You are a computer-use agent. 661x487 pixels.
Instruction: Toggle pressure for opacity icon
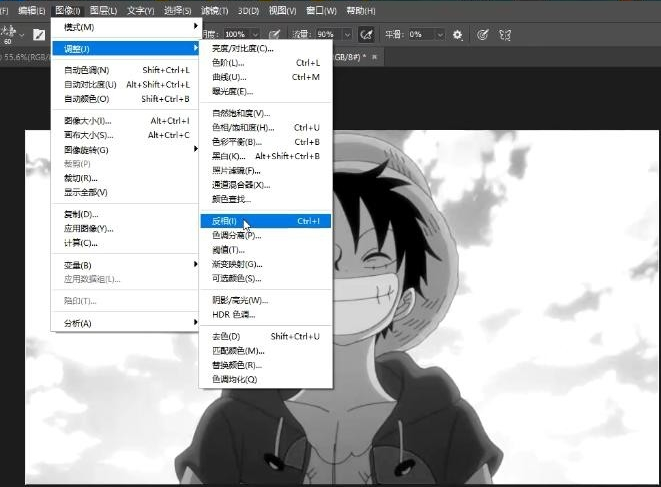273,34
